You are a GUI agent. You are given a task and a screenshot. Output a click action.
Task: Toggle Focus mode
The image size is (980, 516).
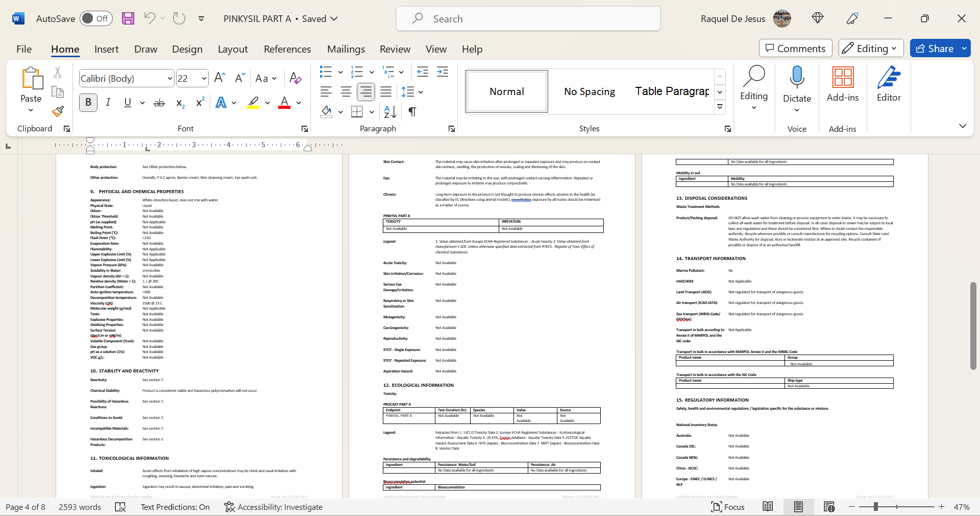point(728,507)
